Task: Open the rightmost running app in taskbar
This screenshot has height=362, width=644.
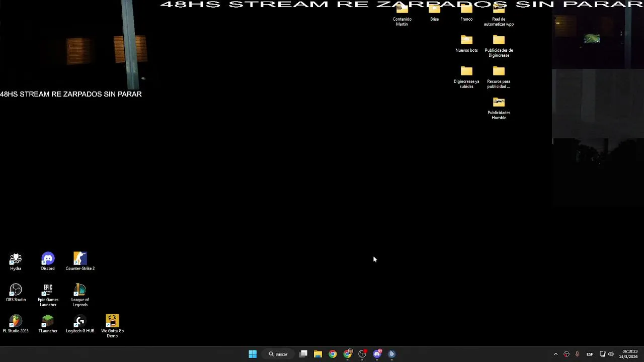Action: pos(391,354)
